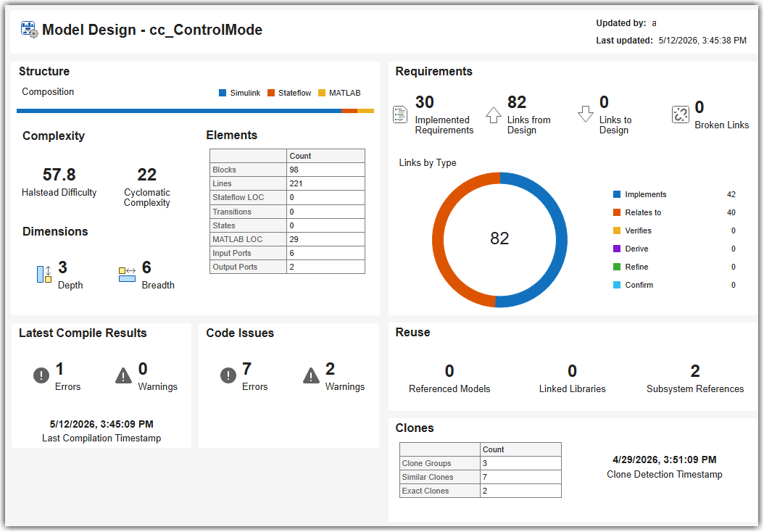Click the Output Ports count cell 2
The image size is (764, 532).
[325, 267]
